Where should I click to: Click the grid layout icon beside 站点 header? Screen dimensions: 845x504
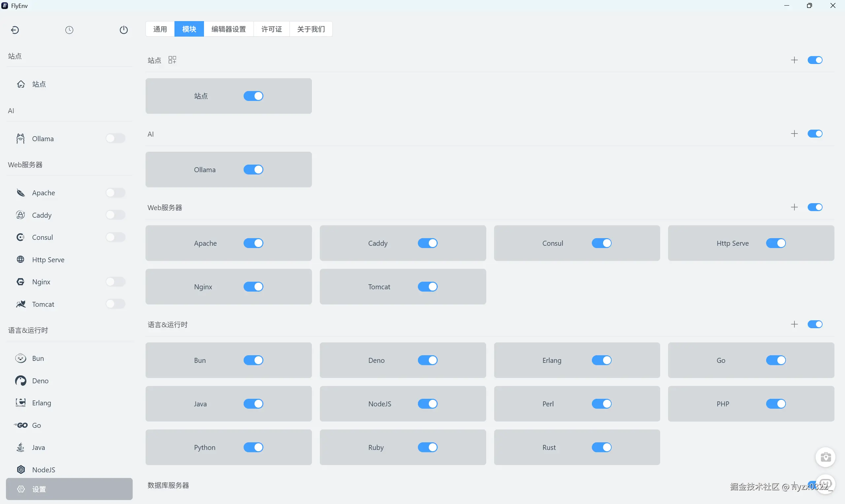click(172, 60)
